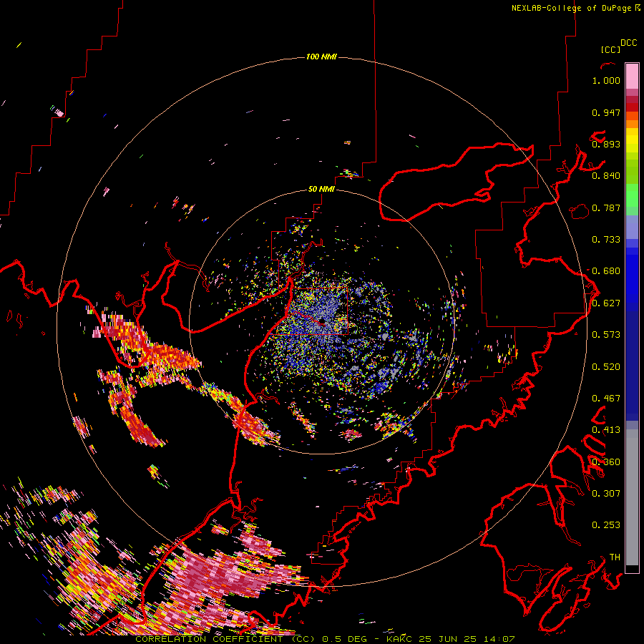Click the gray lower segment of the color bar

click(632, 497)
